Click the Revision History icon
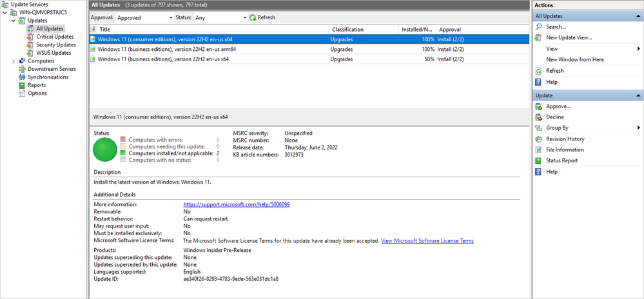644x299 pixels. click(538, 139)
